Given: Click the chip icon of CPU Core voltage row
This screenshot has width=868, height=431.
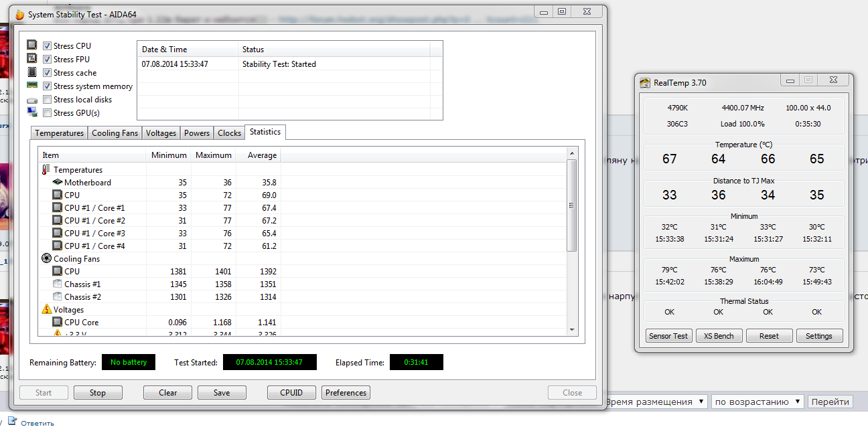Looking at the screenshot, I should [58, 322].
